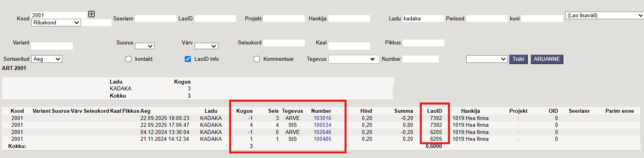
Task: Toggle the kontakt checkbox
Action: tap(128, 59)
